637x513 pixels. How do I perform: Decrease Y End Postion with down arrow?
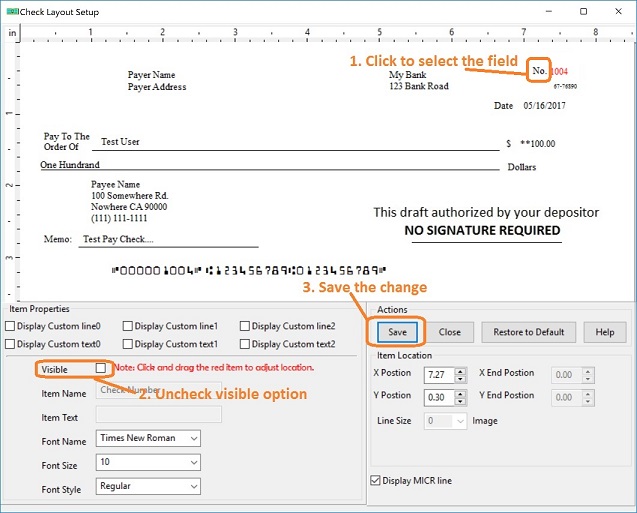(x=588, y=401)
